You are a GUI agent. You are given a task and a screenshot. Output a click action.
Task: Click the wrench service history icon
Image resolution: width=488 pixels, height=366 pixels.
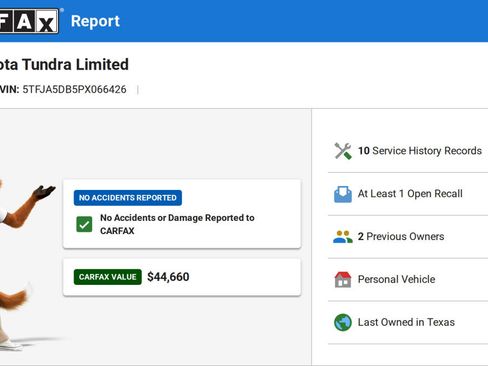[343, 151]
